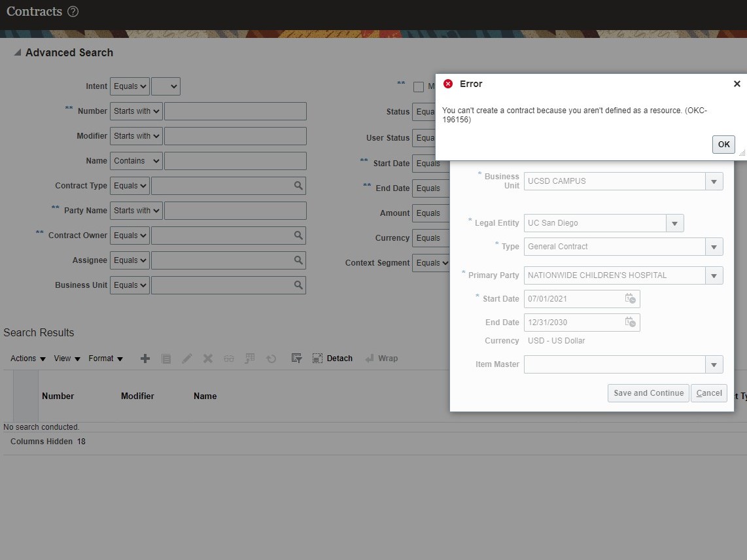
Task: Click the Query By Example filter icon
Action: (296, 359)
